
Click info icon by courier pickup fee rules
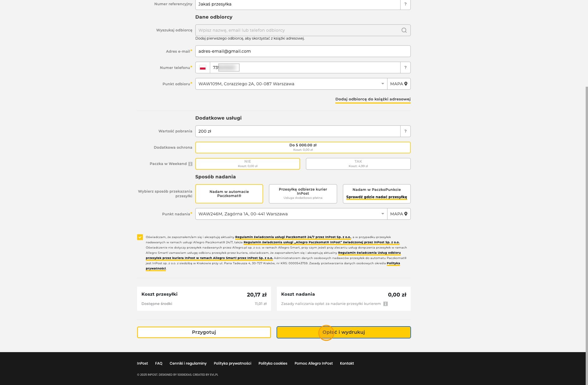tap(385, 304)
